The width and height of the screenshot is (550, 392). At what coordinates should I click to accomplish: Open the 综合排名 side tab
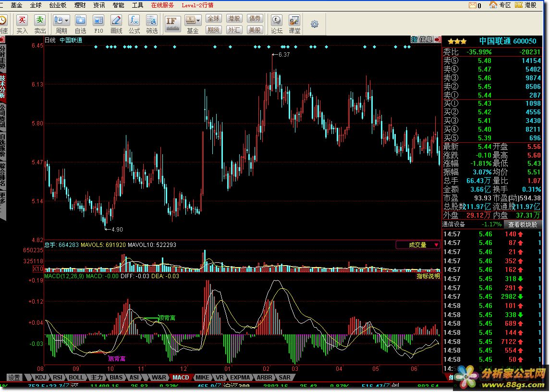point(3,175)
